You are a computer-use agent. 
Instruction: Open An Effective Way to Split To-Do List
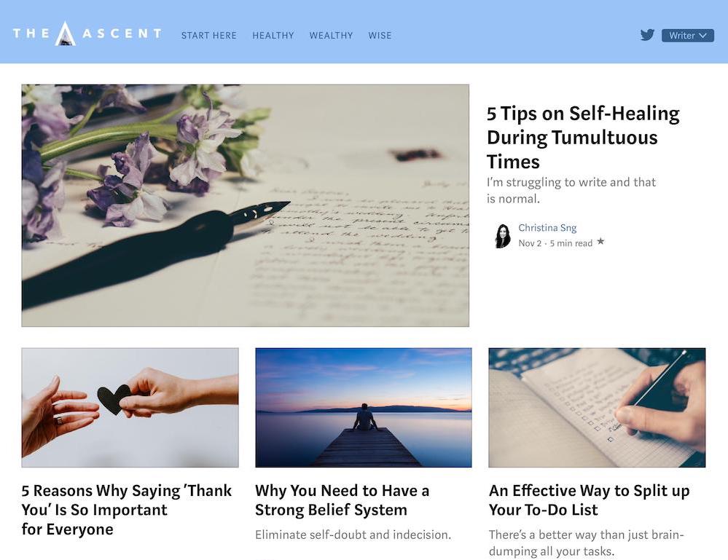[x=590, y=500]
